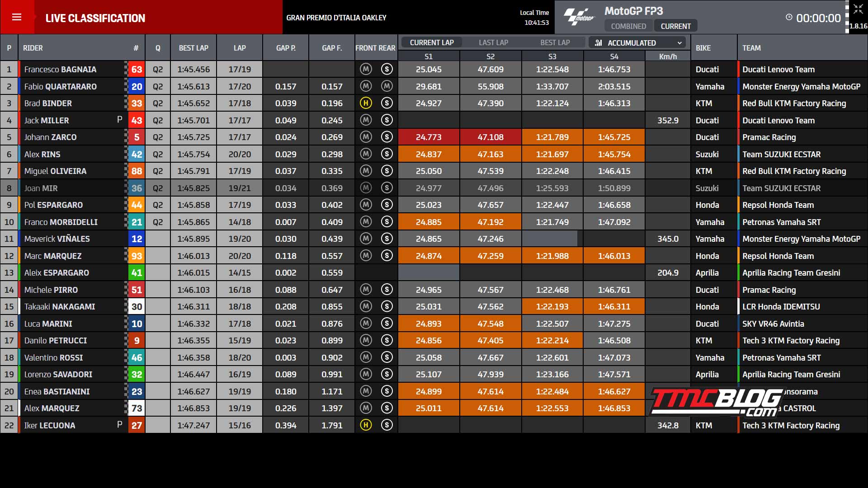Sort by Best Lap column header
The height and width of the screenshot is (488, 868).
tap(193, 48)
